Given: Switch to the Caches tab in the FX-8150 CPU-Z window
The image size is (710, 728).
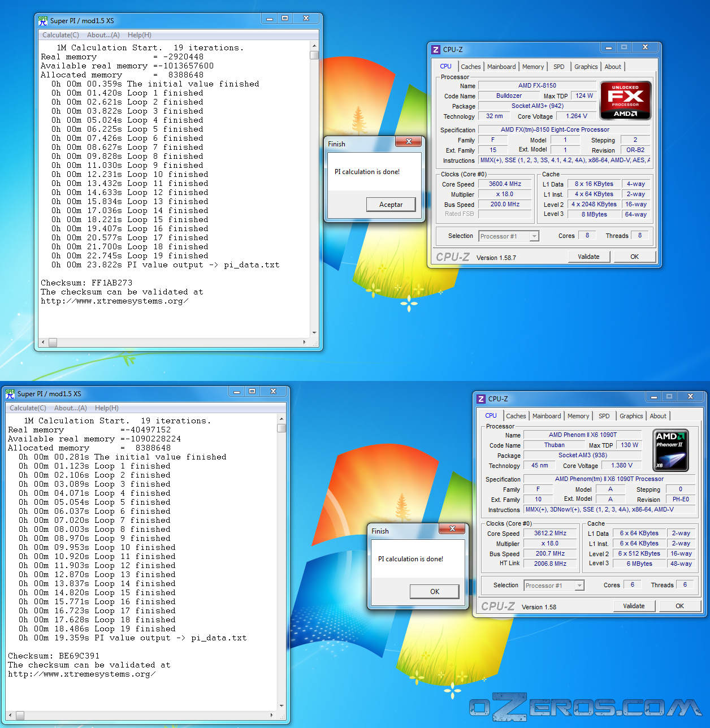Looking at the screenshot, I should coord(470,67).
